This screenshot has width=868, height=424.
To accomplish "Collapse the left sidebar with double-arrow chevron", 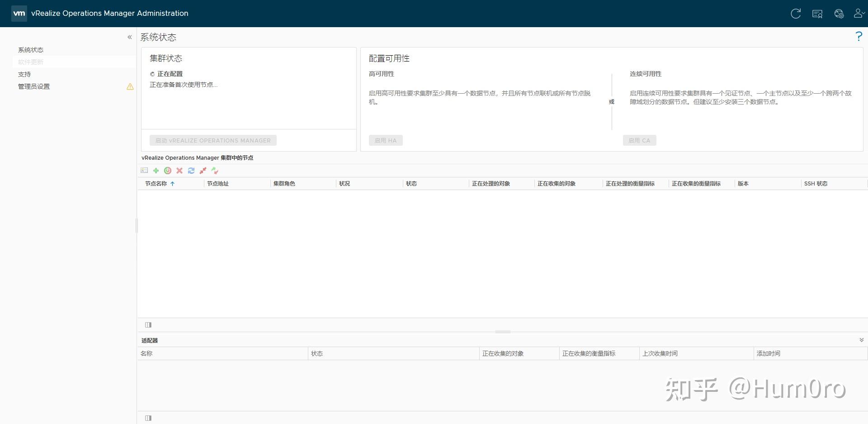I will pyautogui.click(x=130, y=37).
